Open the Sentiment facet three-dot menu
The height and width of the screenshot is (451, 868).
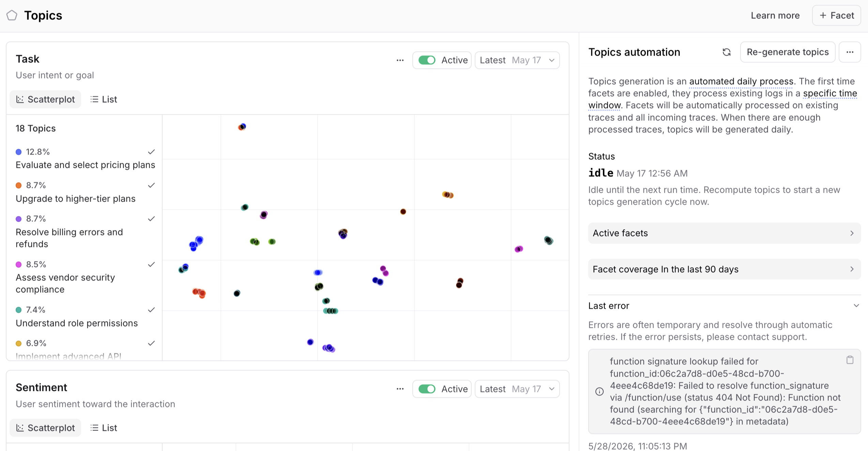pyautogui.click(x=400, y=389)
